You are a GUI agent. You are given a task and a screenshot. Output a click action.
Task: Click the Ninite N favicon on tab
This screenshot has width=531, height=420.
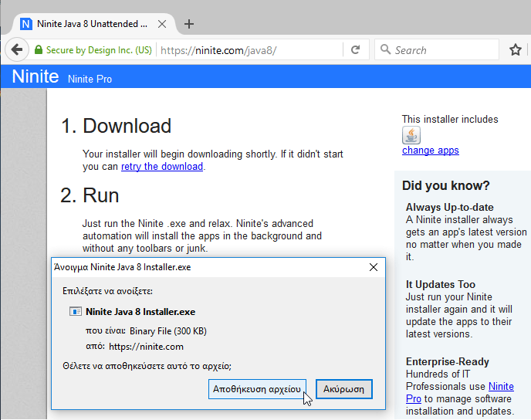pos(26,24)
